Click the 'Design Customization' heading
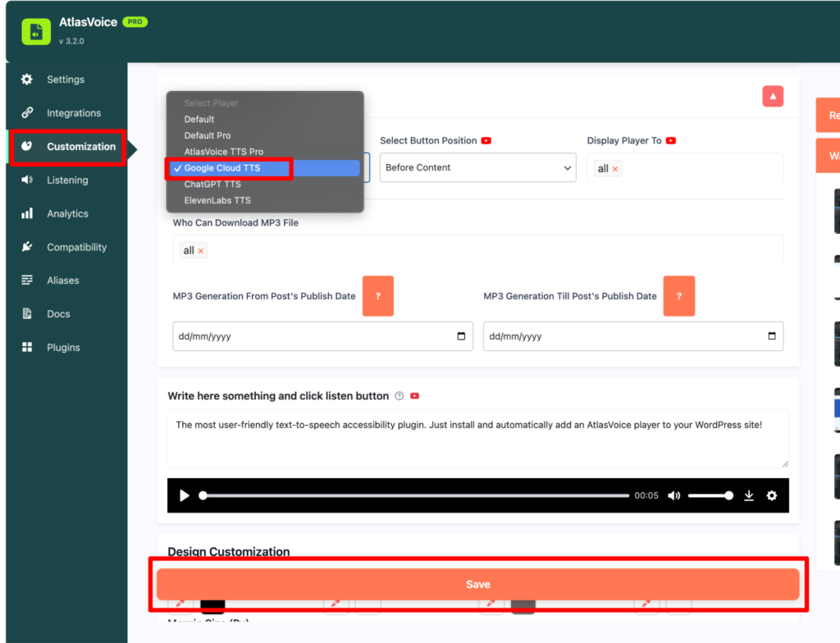The width and height of the screenshot is (840, 643). point(229,551)
